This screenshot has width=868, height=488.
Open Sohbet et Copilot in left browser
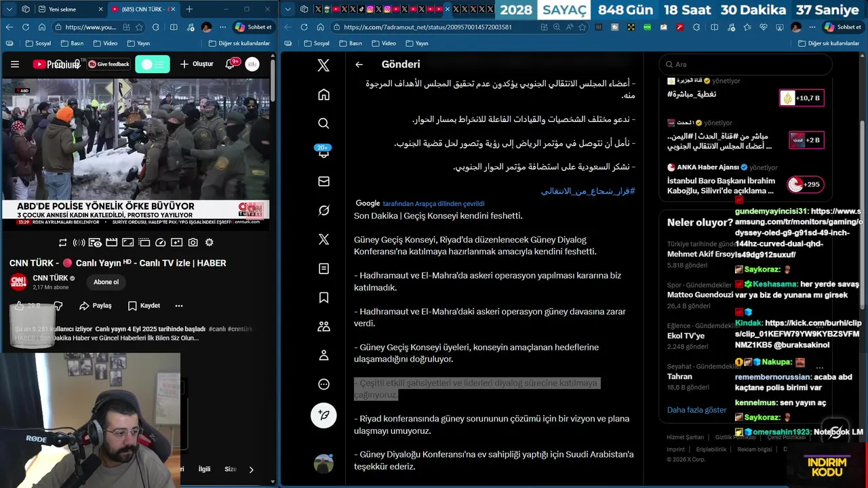[254, 27]
